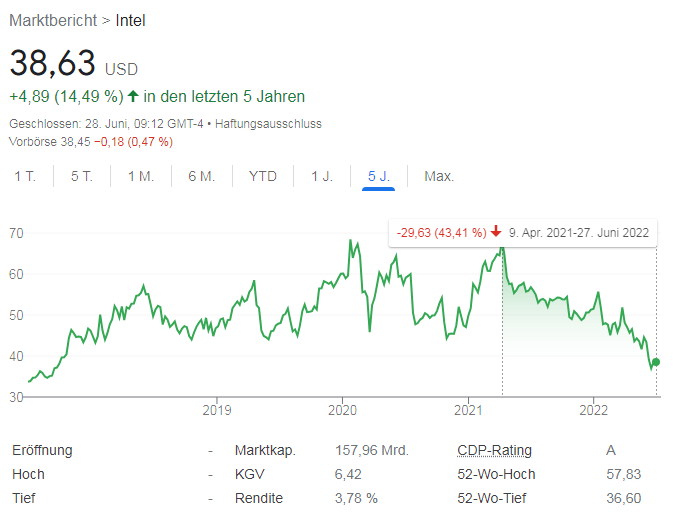
Task: Switch chart to 1 M. range
Action: pyautogui.click(x=141, y=176)
